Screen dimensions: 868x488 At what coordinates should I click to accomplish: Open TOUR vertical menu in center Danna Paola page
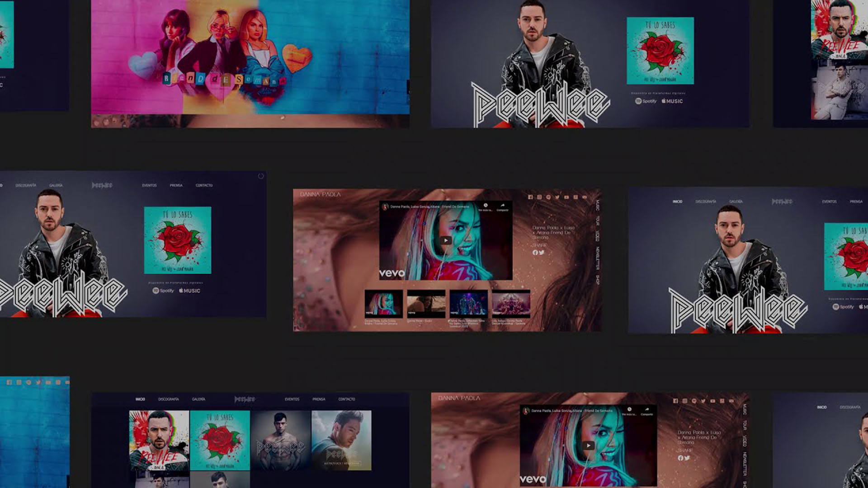[597, 221]
